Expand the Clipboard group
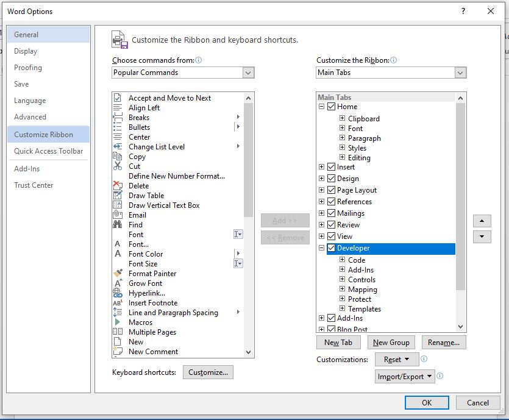Viewport: 509px width, 420px height. point(342,118)
